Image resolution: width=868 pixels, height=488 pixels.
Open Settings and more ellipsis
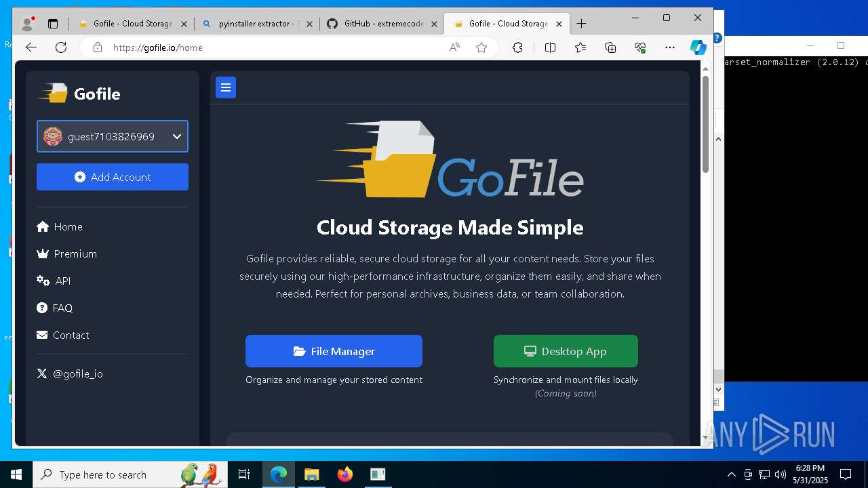[670, 47]
